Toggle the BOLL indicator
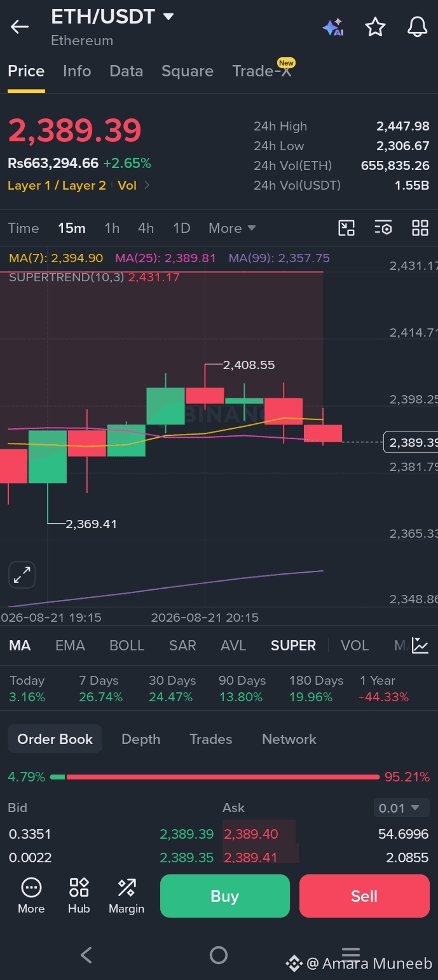Viewport: 438px width, 980px height. point(127,645)
